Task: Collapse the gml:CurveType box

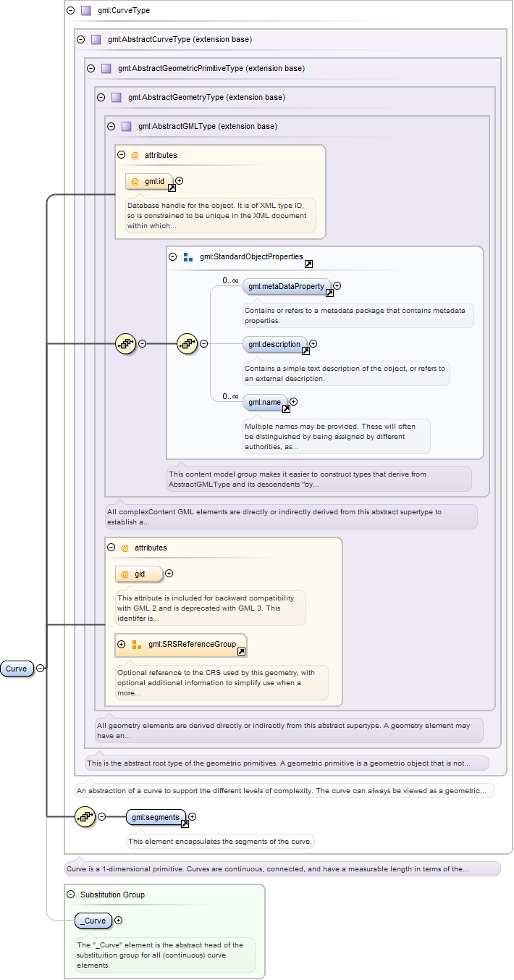Action: click(x=70, y=11)
